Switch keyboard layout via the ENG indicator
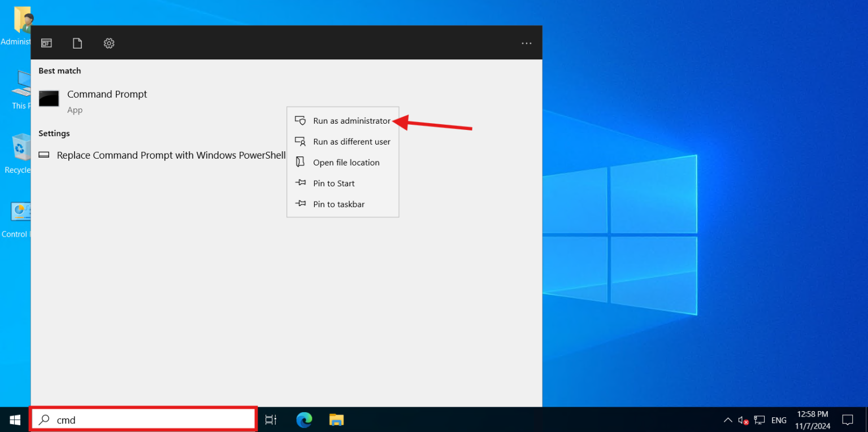The width and height of the screenshot is (868, 432). [x=779, y=420]
